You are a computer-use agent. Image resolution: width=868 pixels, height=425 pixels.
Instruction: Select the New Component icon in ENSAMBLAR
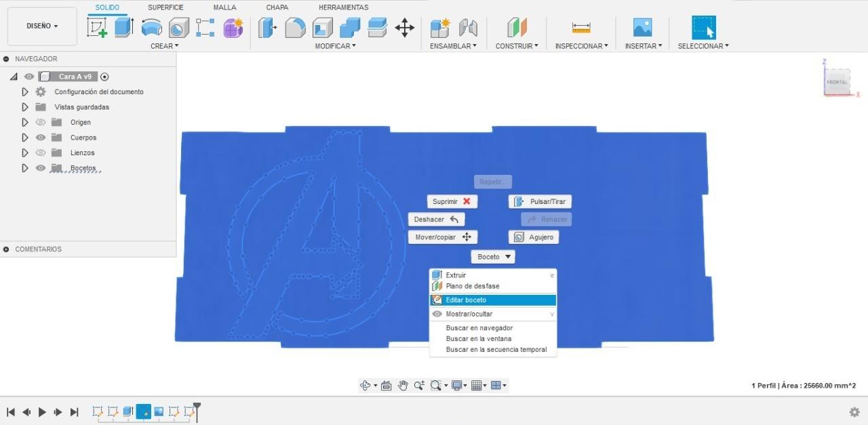440,28
